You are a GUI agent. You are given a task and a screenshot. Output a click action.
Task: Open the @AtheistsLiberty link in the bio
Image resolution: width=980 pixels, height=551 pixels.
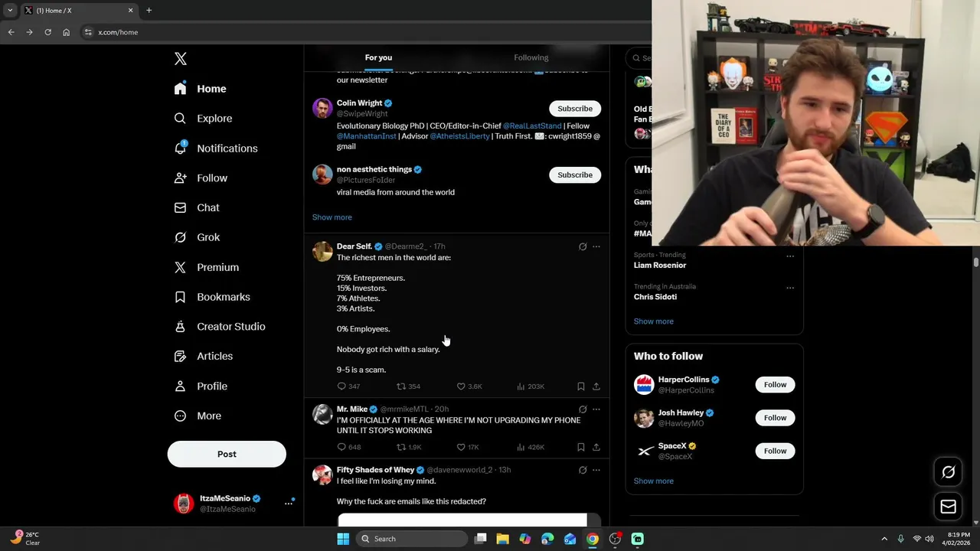(459, 136)
